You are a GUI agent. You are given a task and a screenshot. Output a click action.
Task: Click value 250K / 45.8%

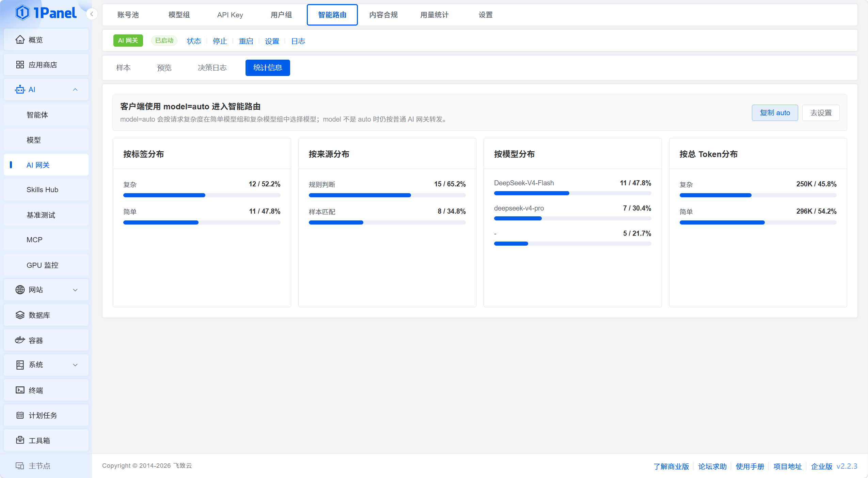point(816,184)
